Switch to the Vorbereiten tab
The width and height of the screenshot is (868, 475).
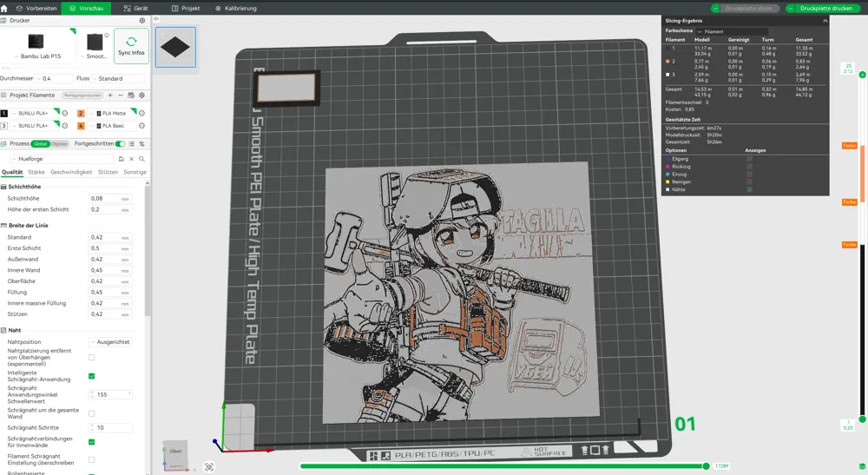[x=36, y=9]
